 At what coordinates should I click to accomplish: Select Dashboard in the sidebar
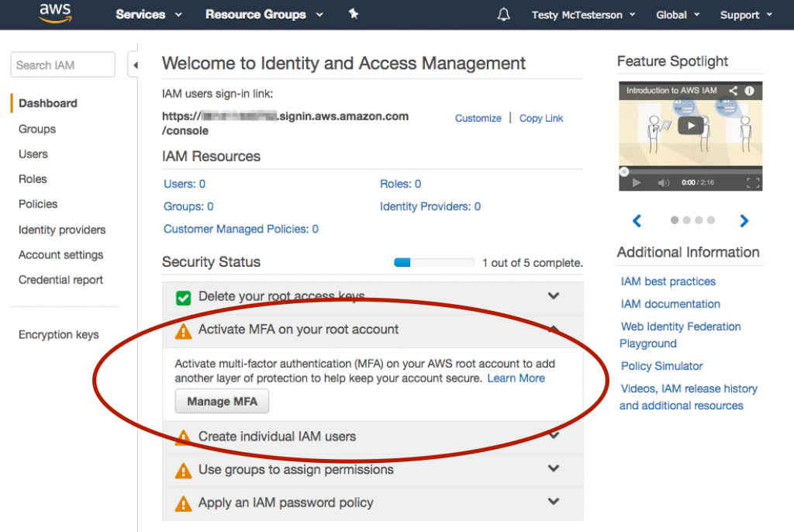pos(48,103)
